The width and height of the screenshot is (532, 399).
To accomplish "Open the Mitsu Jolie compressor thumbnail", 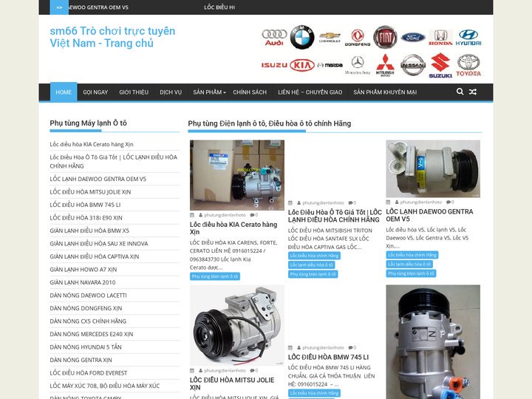I will point(237,325).
